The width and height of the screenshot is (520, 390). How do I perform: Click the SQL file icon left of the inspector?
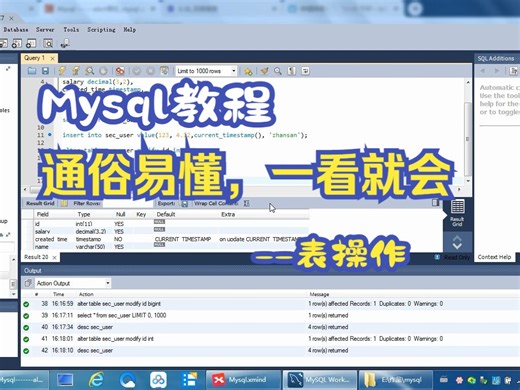[31, 43]
